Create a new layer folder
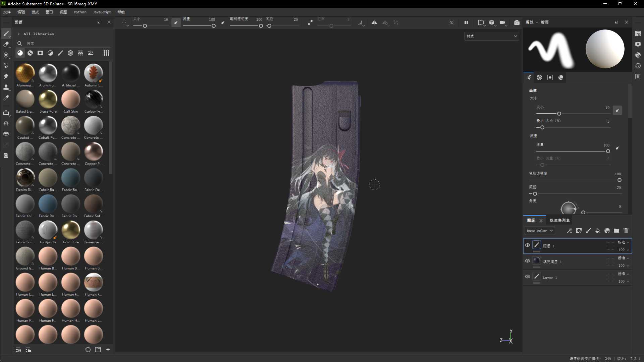Image resolution: width=644 pixels, height=362 pixels. tap(616, 231)
